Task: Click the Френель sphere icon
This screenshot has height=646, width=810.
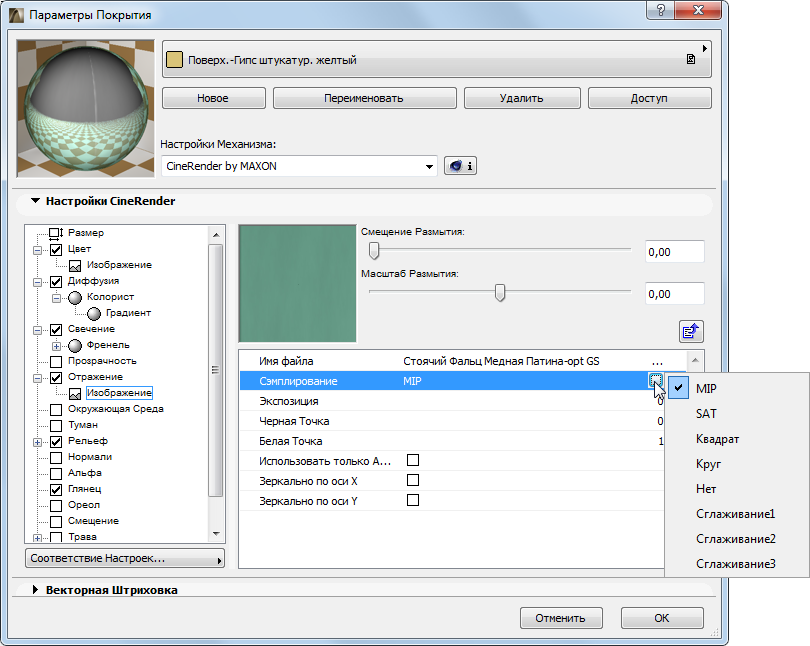Action: pyautogui.click(x=75, y=345)
